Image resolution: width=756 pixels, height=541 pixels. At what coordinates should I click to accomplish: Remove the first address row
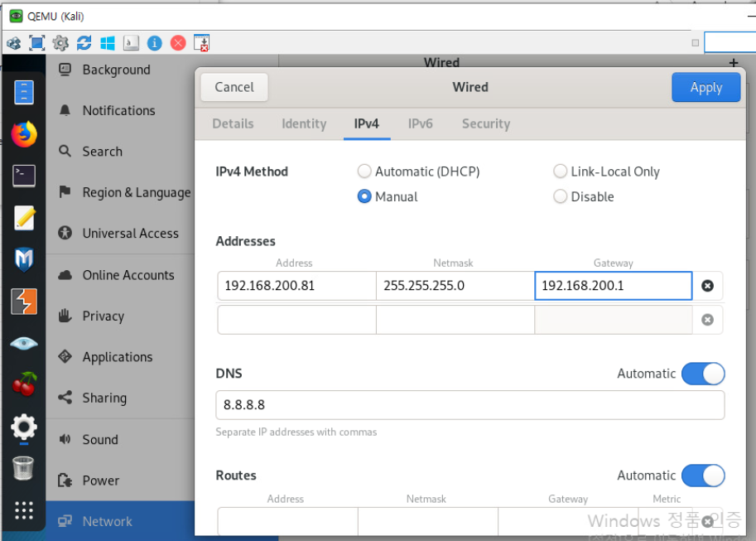point(707,286)
